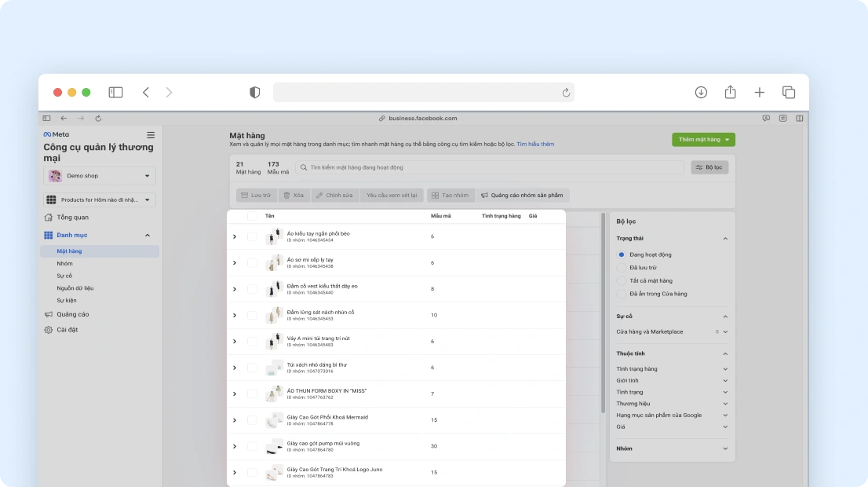Open the Safari downloads icon
The image size is (868, 487).
click(x=701, y=93)
